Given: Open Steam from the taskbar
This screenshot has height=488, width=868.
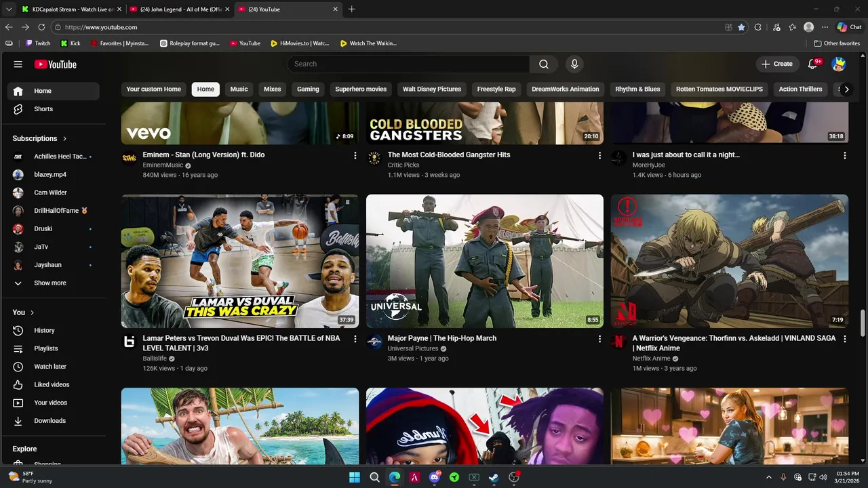Looking at the screenshot, I should [x=494, y=477].
